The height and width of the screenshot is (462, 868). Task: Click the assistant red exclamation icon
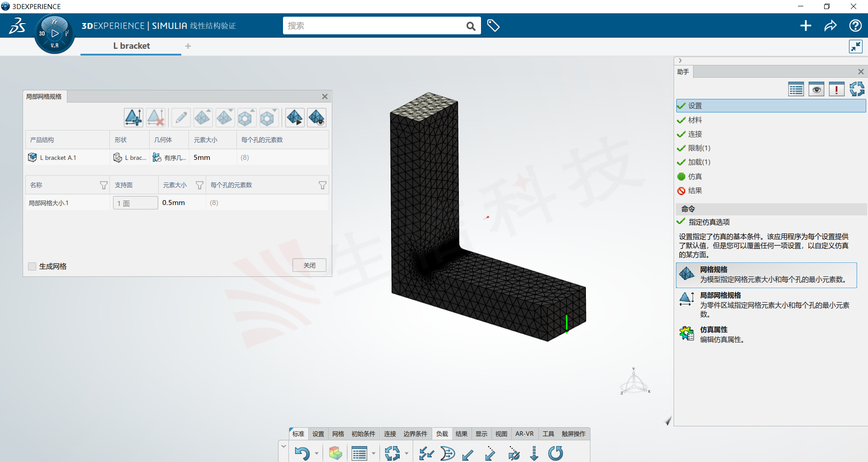[836, 89]
